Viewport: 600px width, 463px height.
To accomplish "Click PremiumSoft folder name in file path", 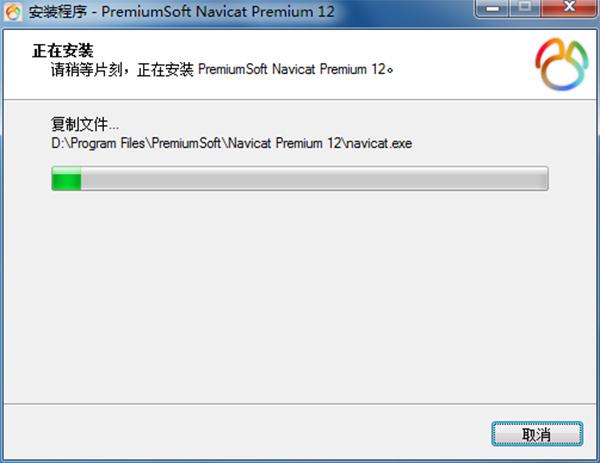I will [186, 143].
